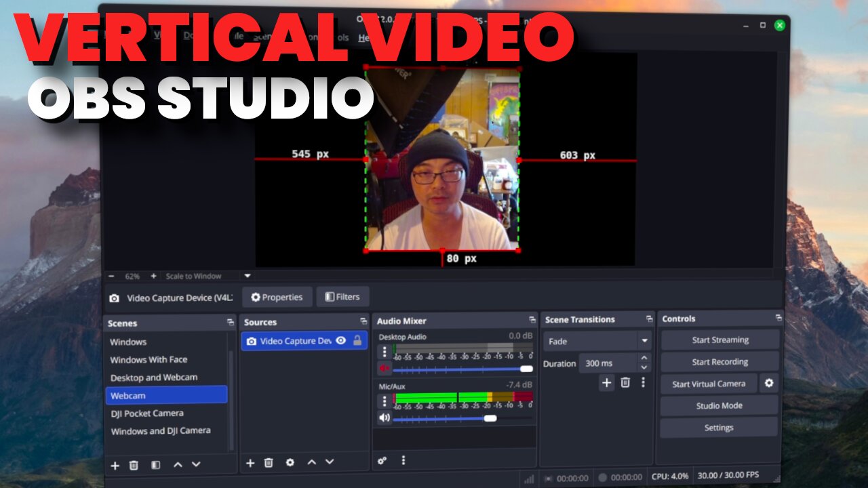
Task: Select the Windows With Face scene
Action: pyautogui.click(x=166, y=359)
